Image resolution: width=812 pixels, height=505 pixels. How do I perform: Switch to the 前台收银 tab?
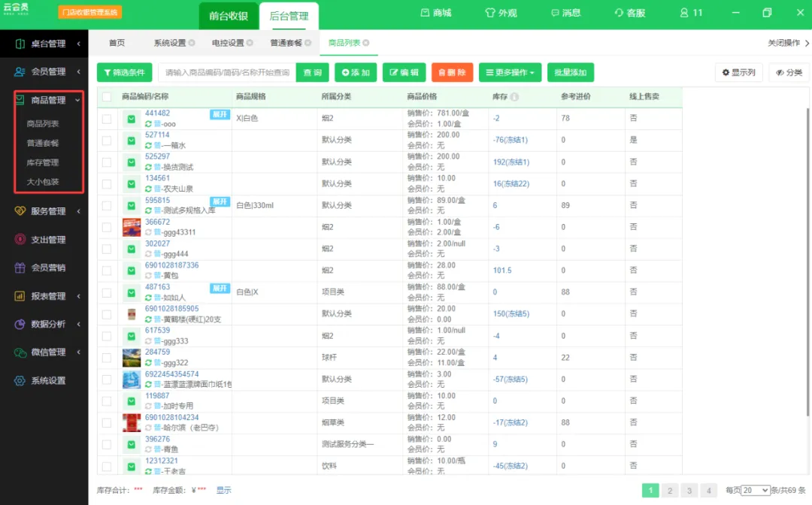point(229,16)
